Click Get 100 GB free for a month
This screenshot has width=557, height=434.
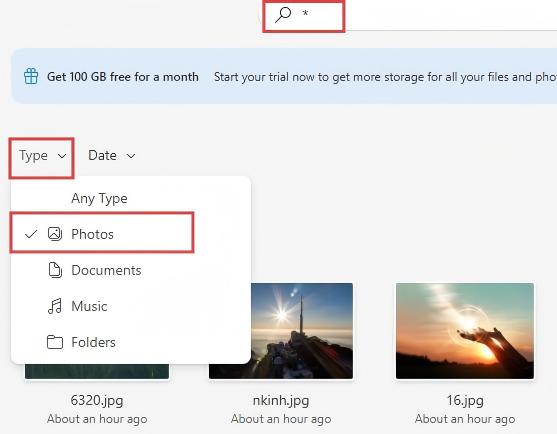123,77
